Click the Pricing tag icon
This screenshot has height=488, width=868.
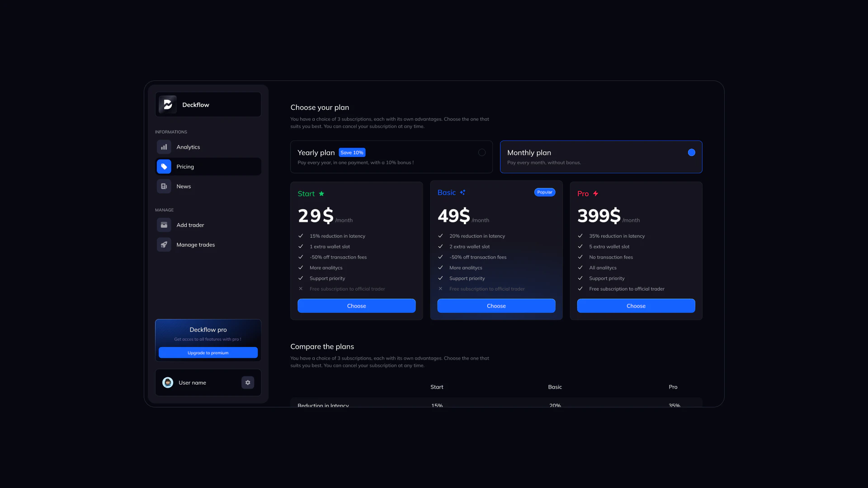[164, 166]
